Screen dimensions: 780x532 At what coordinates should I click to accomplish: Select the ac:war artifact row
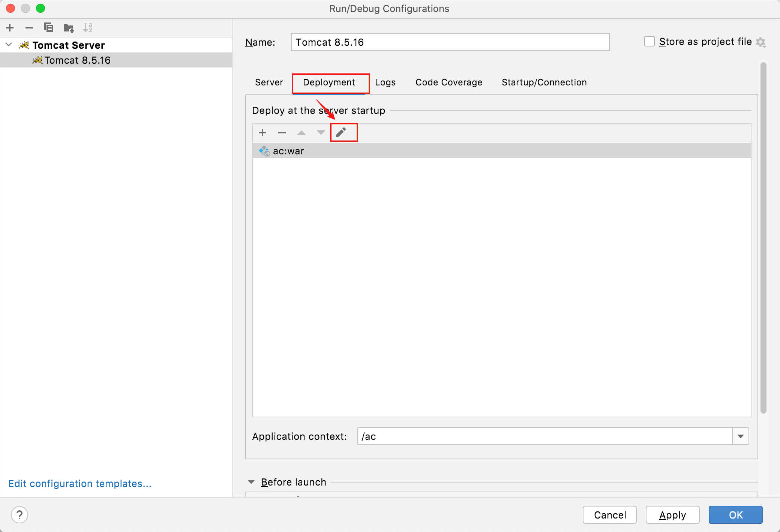point(502,151)
